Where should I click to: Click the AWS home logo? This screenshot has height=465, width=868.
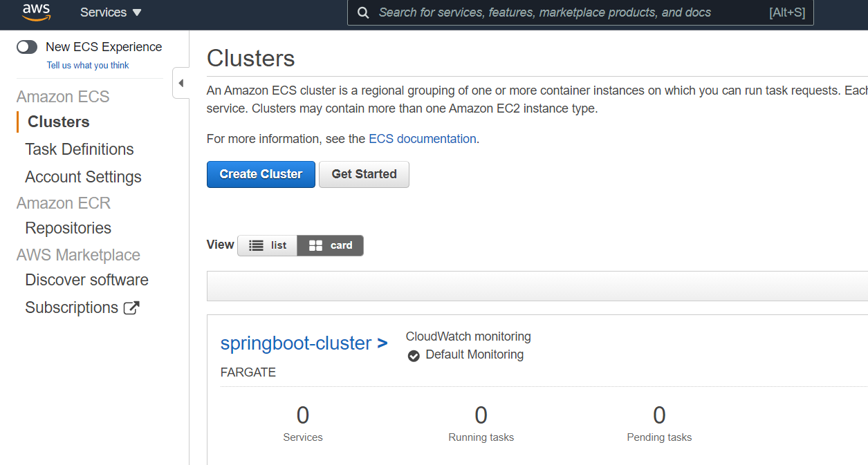click(x=36, y=12)
